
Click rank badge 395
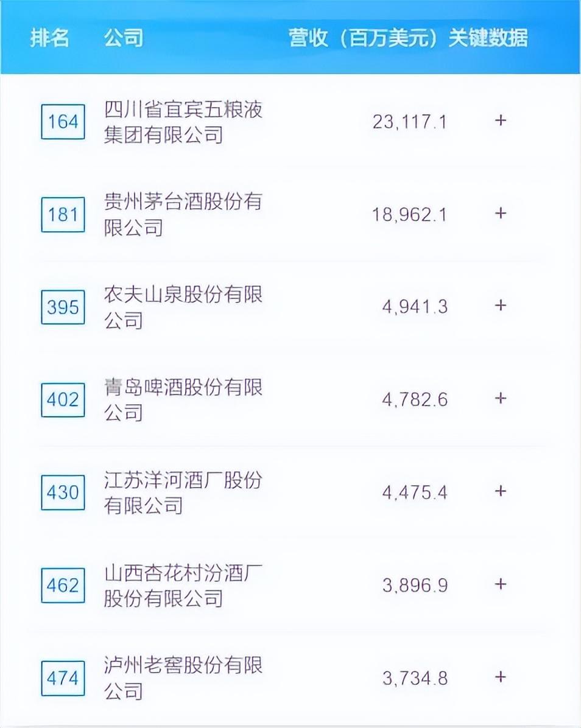coord(63,307)
